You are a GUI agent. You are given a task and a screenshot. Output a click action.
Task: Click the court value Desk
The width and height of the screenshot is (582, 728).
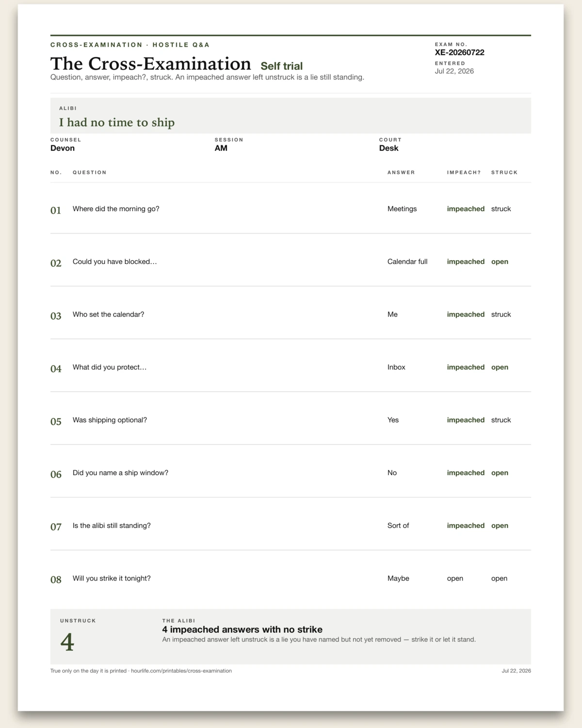pos(388,148)
